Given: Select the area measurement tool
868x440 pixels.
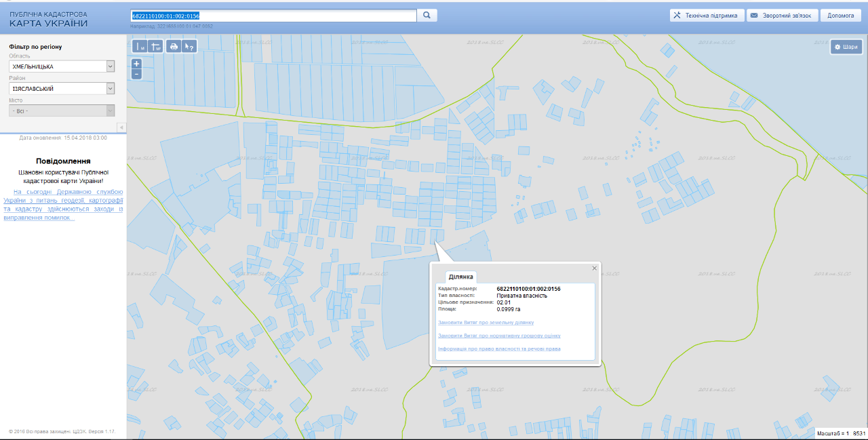Looking at the screenshot, I should point(156,47).
